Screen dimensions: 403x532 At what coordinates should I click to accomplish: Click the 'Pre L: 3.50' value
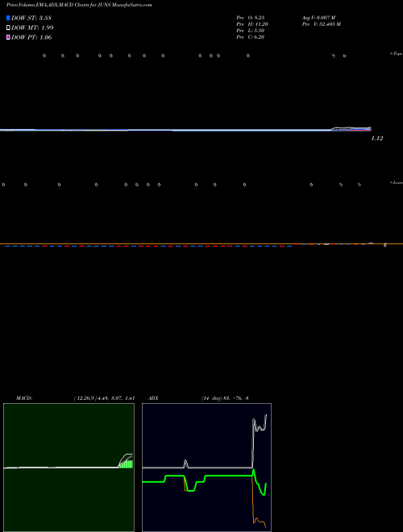[251, 31]
